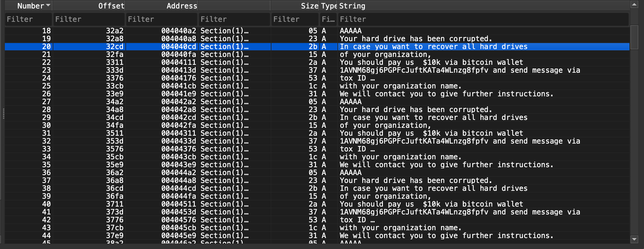Select row 21 'of your organization,'
Viewport: 644px width, 249px height.
pos(317,54)
